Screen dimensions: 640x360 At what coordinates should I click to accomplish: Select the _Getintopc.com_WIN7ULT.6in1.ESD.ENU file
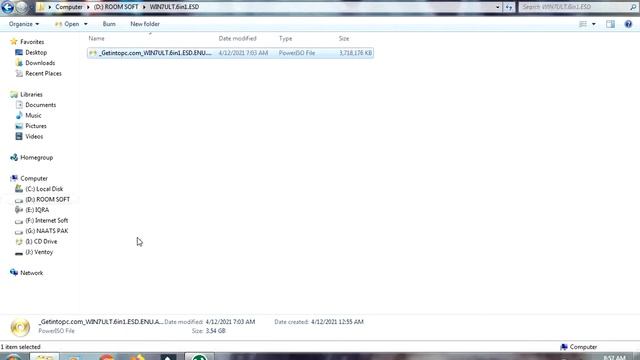tap(230, 53)
